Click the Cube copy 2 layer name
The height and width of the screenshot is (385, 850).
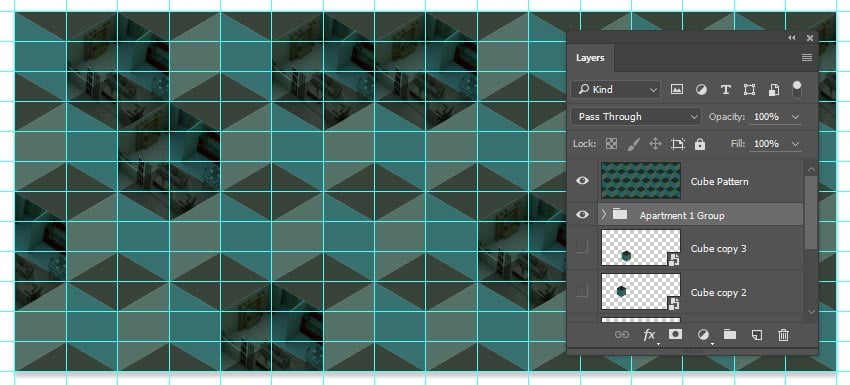coord(718,292)
